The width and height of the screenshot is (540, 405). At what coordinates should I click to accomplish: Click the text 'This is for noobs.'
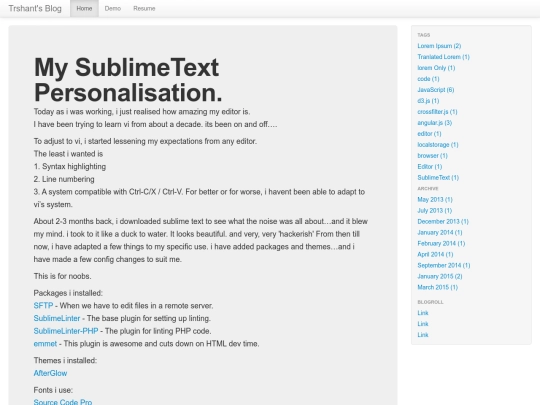(x=63, y=276)
